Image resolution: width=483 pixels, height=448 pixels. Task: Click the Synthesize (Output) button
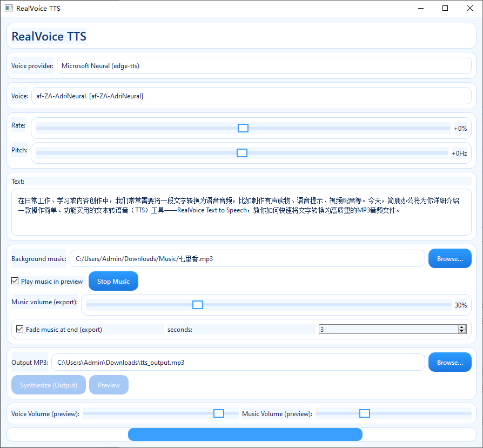pos(49,385)
